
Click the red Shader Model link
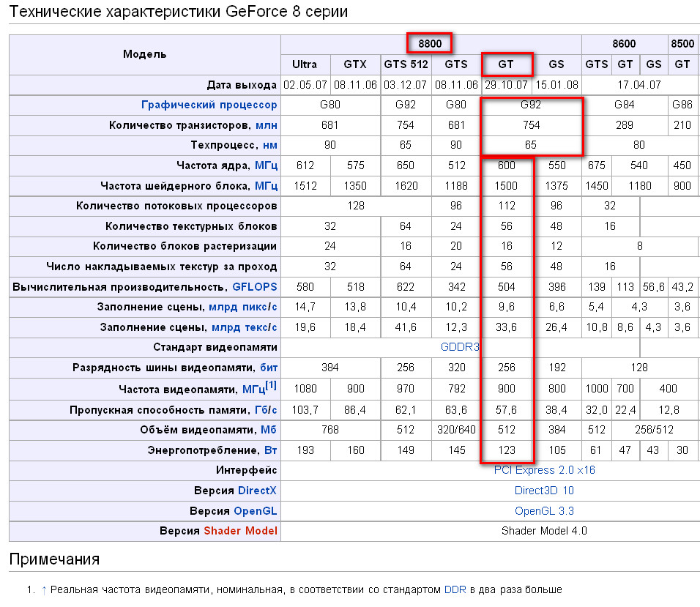241,531
